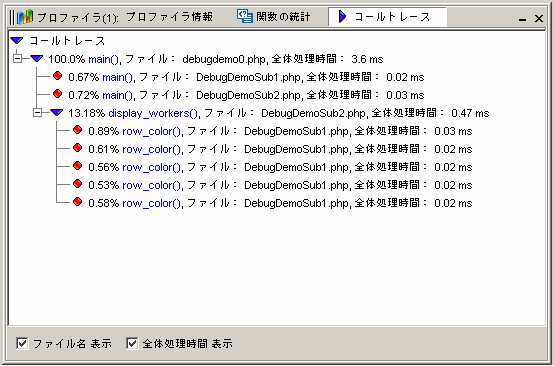Collapse the コールトレース root triangle

pyautogui.click(x=17, y=41)
